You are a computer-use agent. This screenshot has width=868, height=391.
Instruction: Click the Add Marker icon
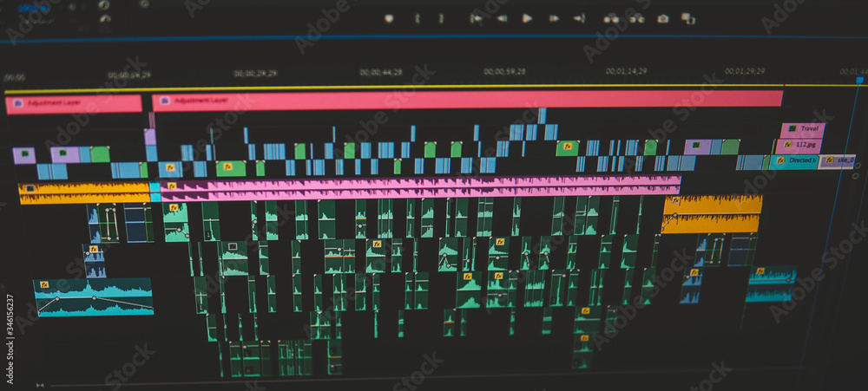(389, 18)
